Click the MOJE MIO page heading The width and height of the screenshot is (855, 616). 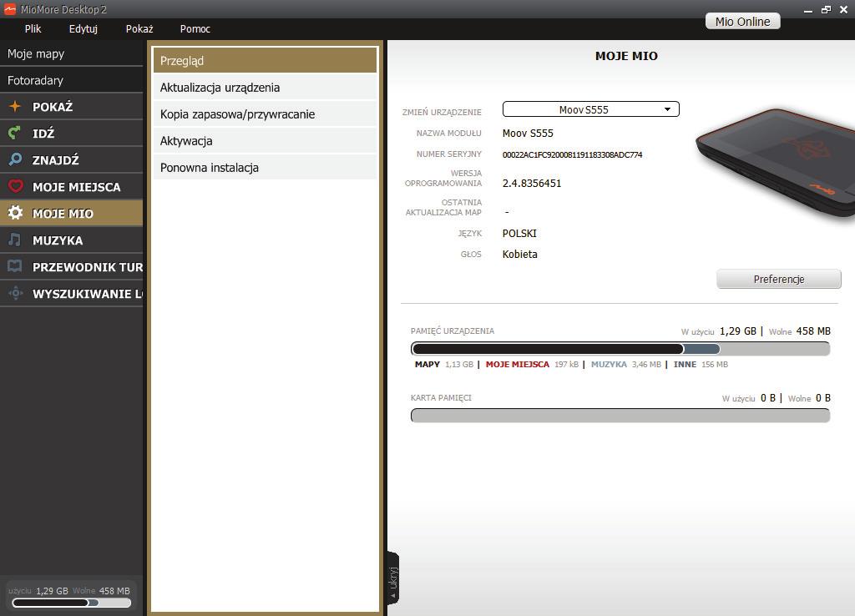pos(626,56)
